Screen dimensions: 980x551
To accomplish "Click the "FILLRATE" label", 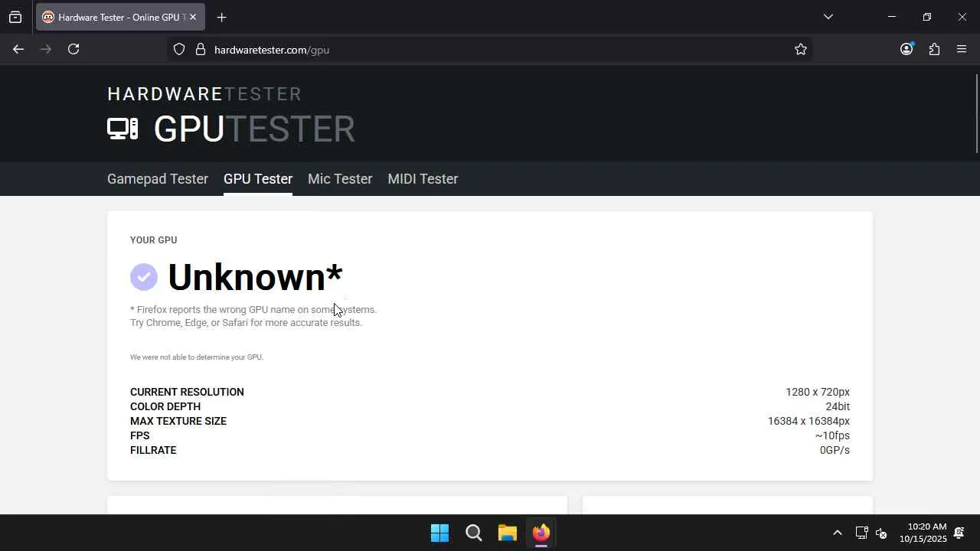I will click(x=153, y=450).
